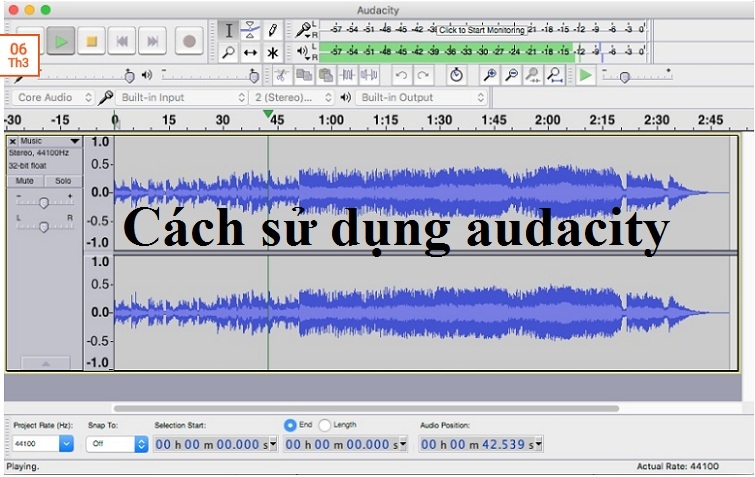The image size is (755, 477).
Task: Click the output volume slider knob
Action: coord(254,76)
